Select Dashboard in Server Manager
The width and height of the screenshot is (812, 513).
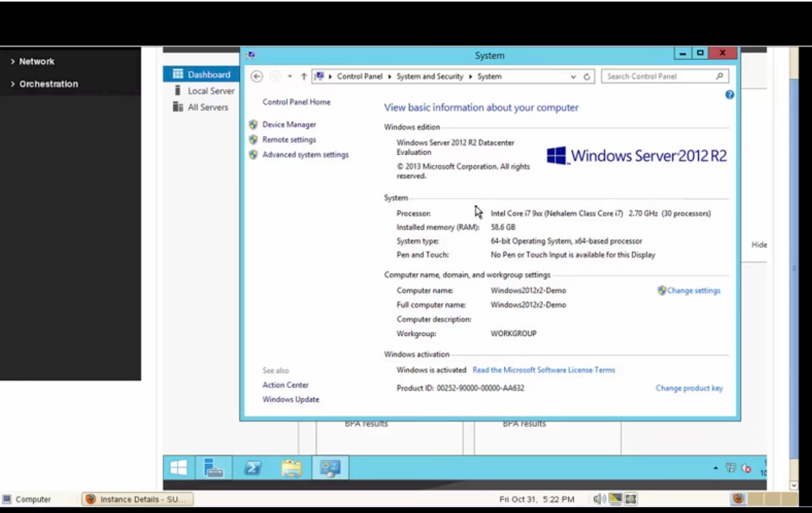201,74
